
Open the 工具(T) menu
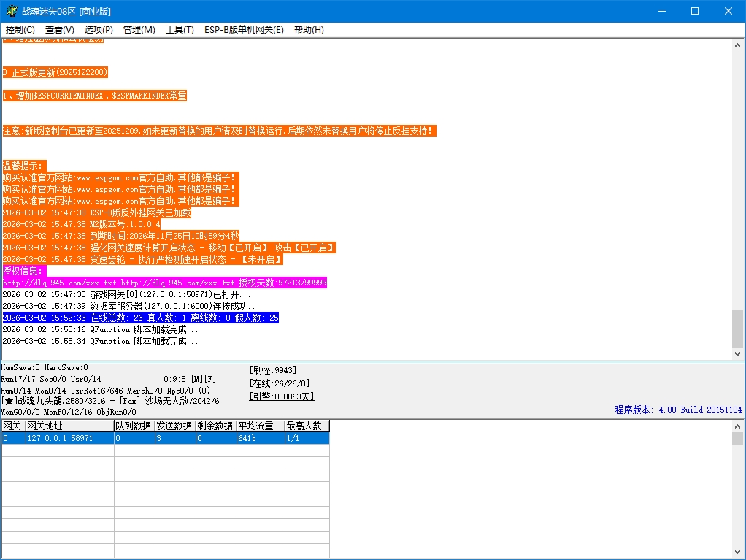click(180, 30)
